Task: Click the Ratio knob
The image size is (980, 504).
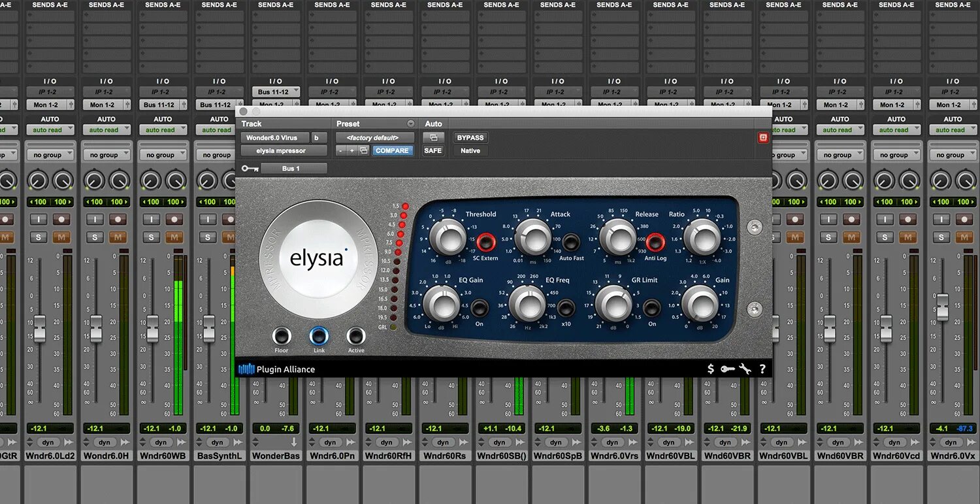Action: click(701, 237)
